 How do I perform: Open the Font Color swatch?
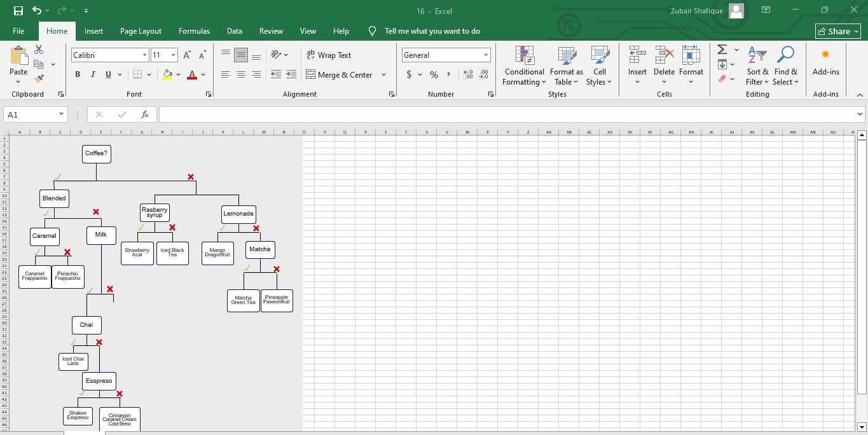tap(193, 74)
